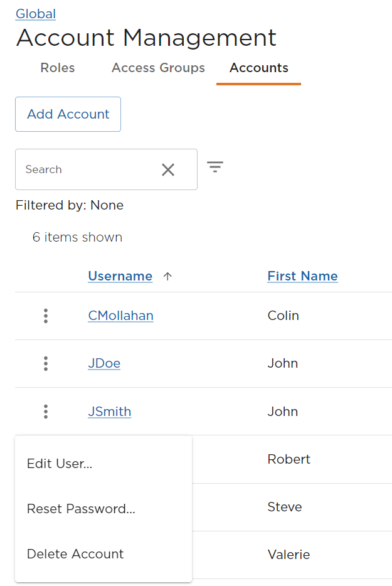Switch to the Accounts tab

click(x=258, y=68)
